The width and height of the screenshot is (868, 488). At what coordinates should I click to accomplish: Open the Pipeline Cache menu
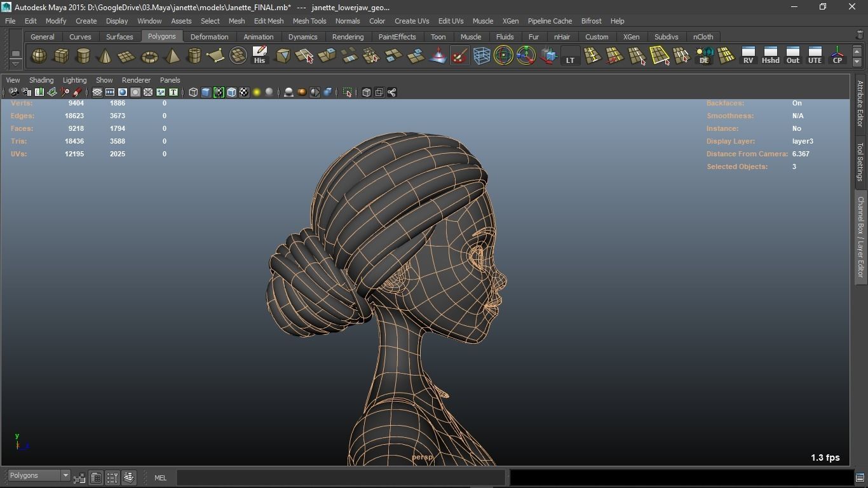tap(550, 21)
